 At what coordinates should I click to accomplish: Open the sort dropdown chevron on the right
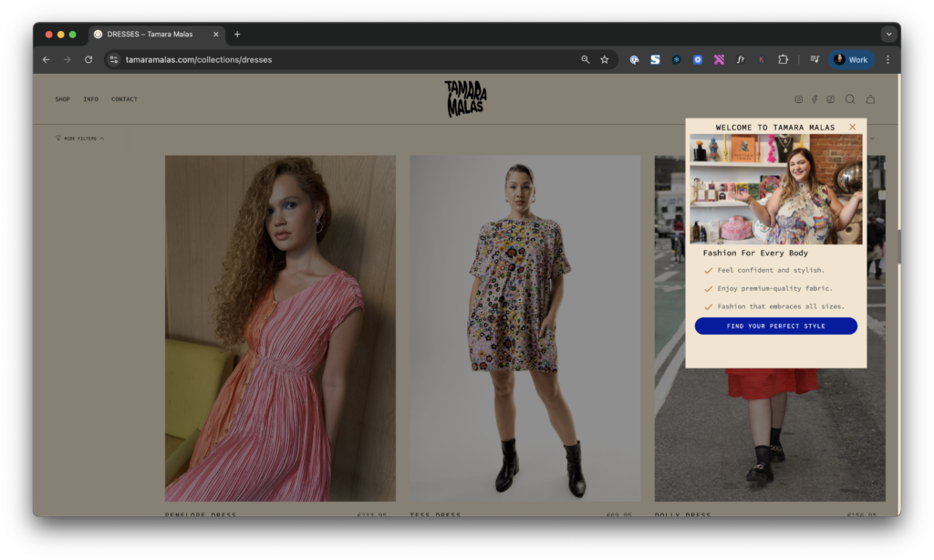pyautogui.click(x=872, y=138)
